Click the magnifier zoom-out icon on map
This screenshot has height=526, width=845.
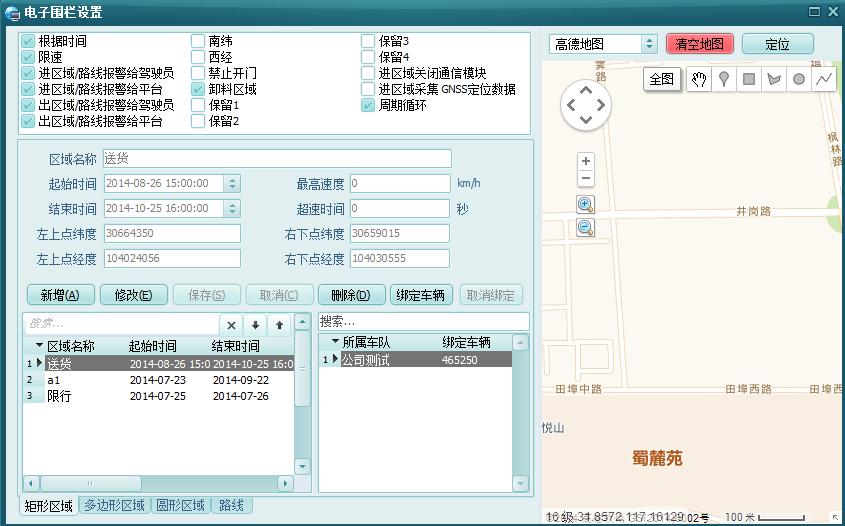(x=586, y=227)
